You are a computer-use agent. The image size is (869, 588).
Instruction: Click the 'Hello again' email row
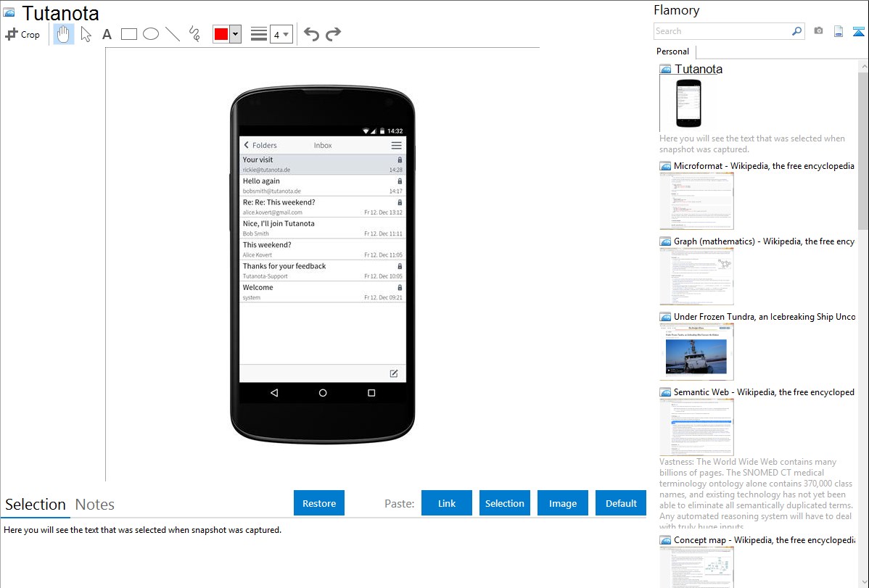coord(323,186)
